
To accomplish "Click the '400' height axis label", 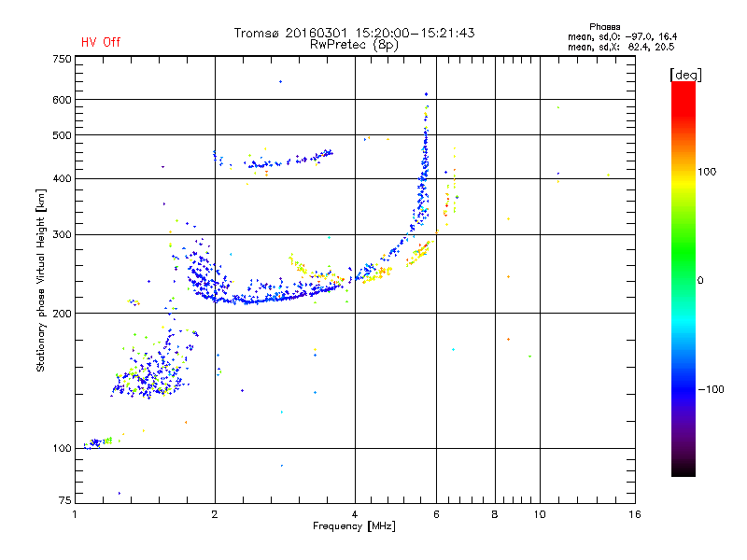I will coord(62,179).
